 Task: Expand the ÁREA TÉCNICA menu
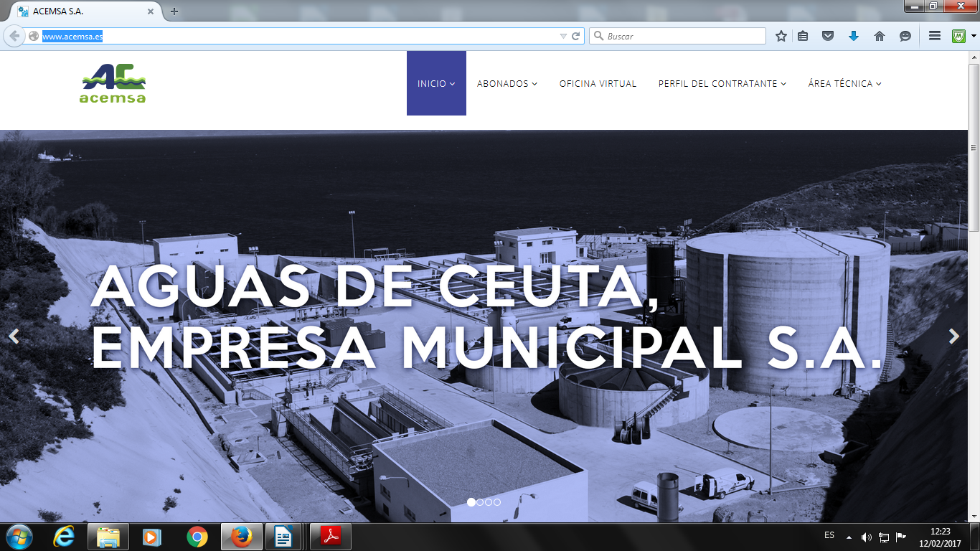click(844, 83)
